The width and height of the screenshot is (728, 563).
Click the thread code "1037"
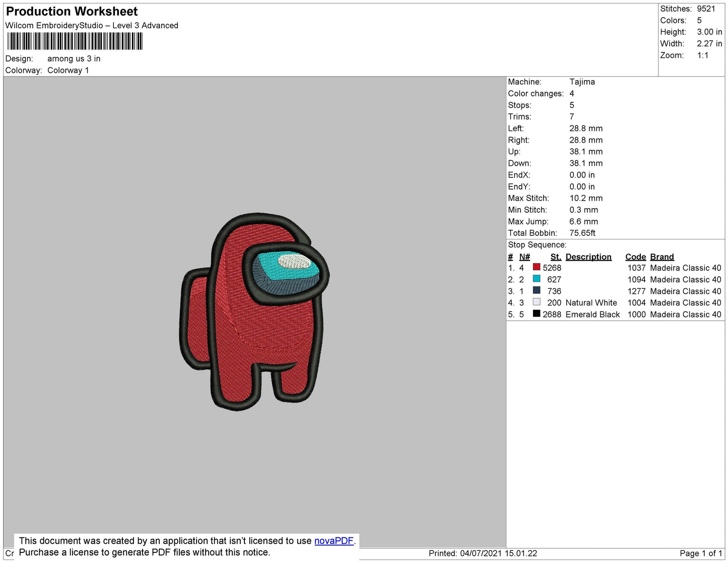(x=637, y=268)
